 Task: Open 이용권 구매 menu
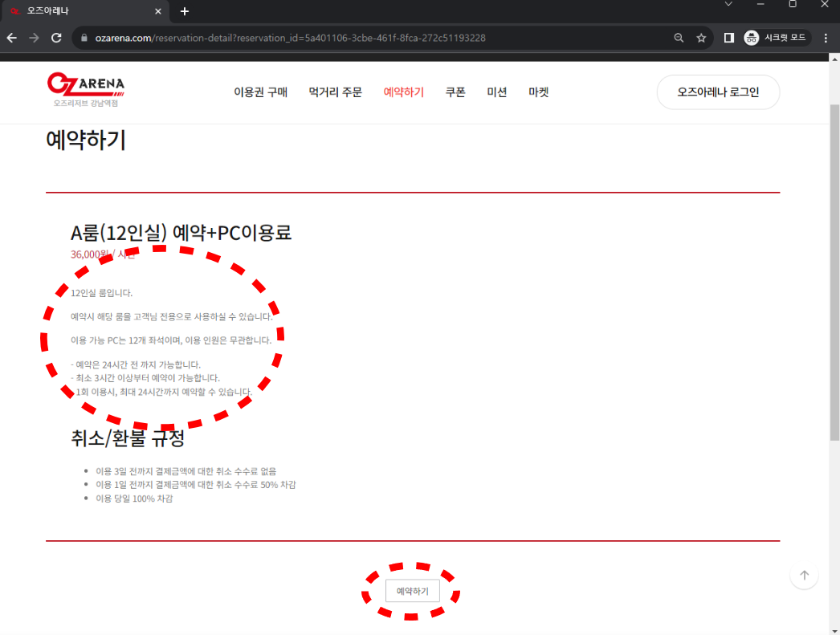260,92
